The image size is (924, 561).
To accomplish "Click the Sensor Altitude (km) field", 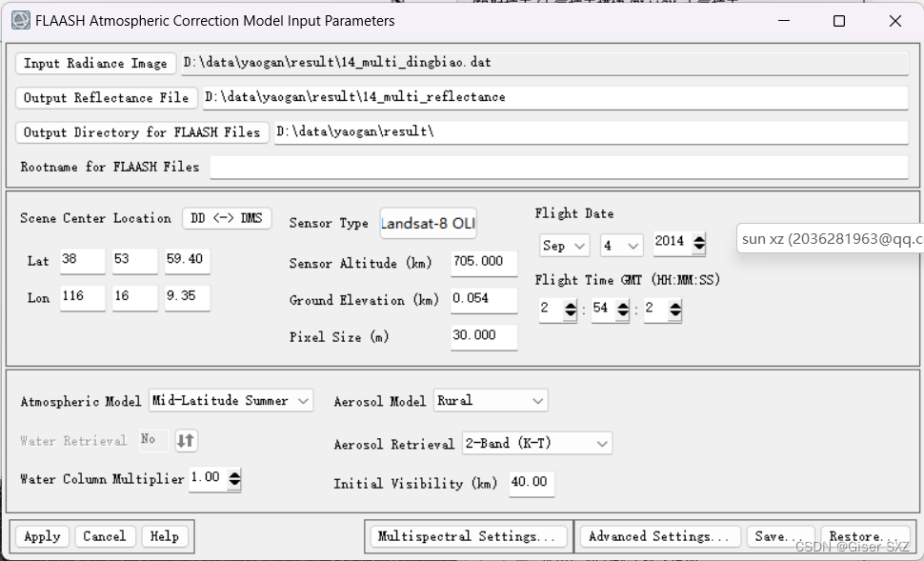I will tap(484, 264).
